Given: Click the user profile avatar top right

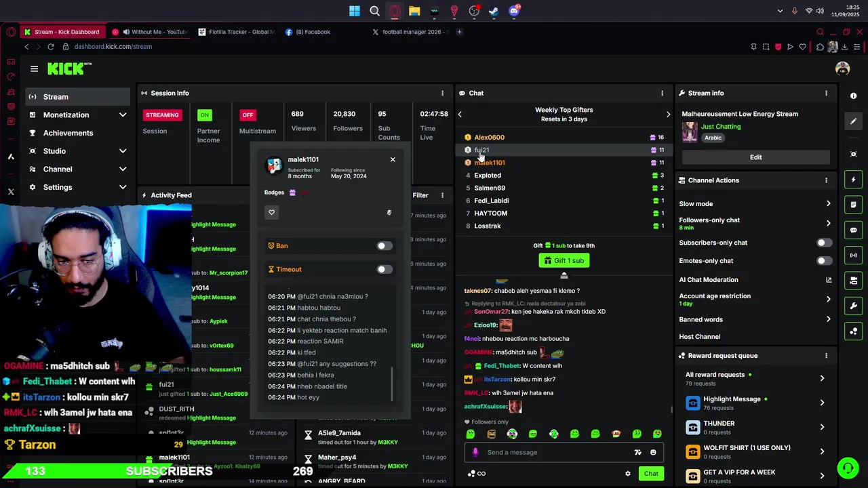Looking at the screenshot, I should point(842,68).
